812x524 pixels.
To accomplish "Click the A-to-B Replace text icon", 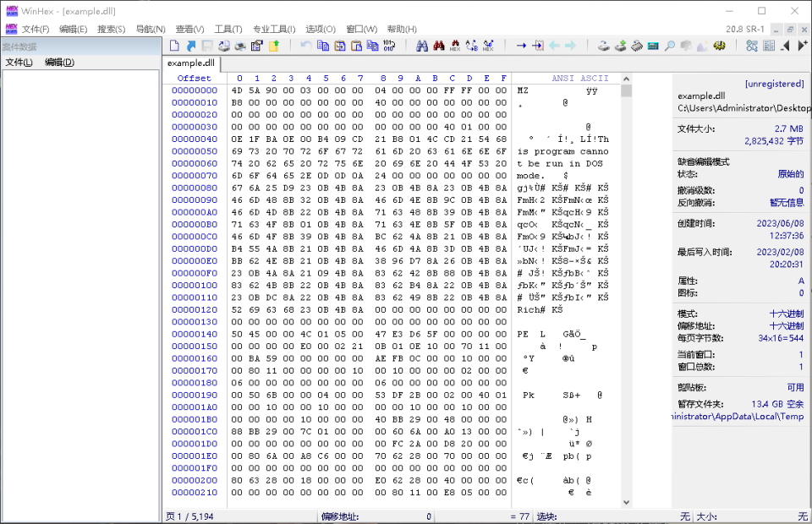I will [x=472, y=46].
